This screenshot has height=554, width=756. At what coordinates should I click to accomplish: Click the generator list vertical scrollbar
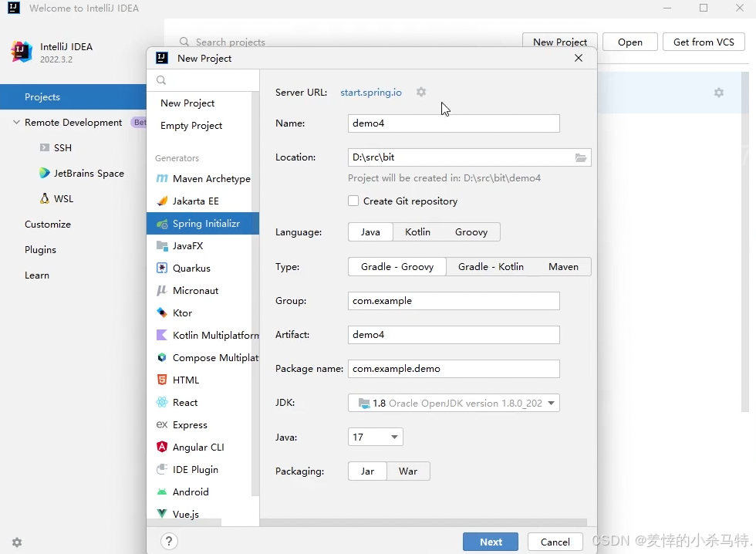(255, 294)
